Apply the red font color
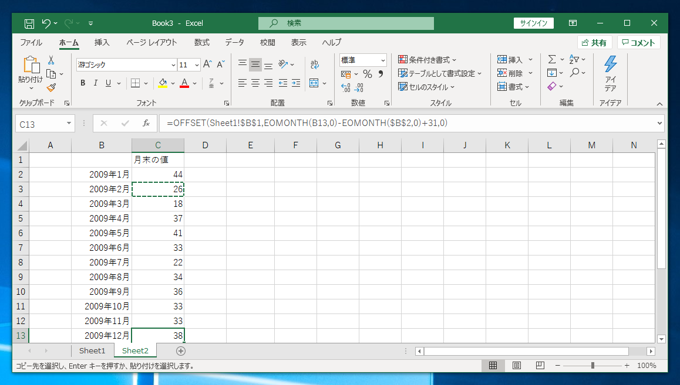Image resolution: width=680 pixels, height=385 pixels. coord(184,83)
